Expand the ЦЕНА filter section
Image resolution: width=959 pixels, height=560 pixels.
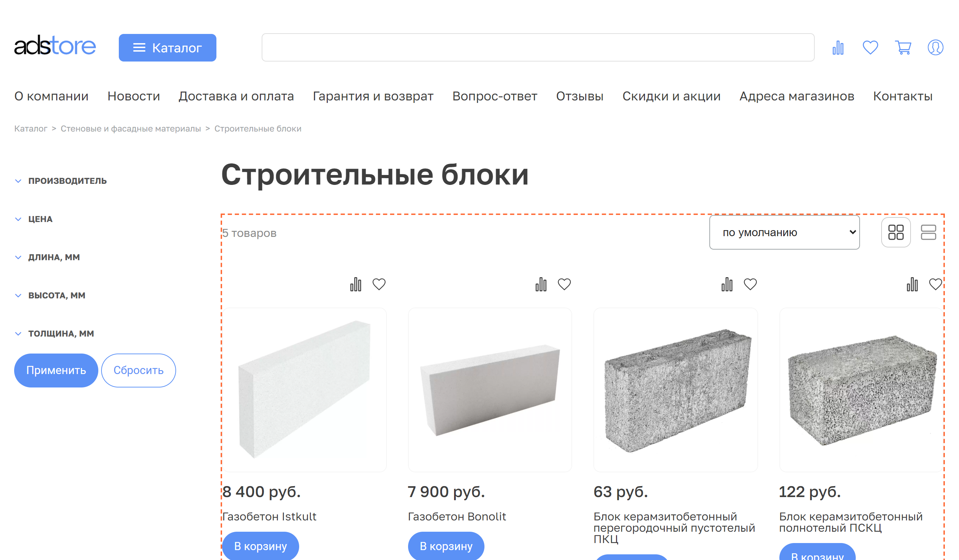(x=40, y=219)
